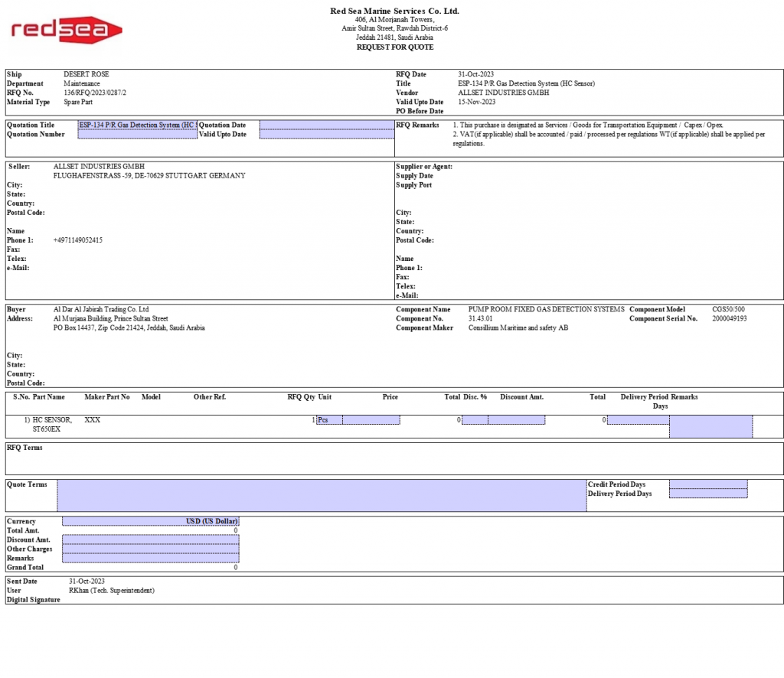The image size is (784, 678).
Task: Enter the Price field for HC Sensor
Action: 371,420
